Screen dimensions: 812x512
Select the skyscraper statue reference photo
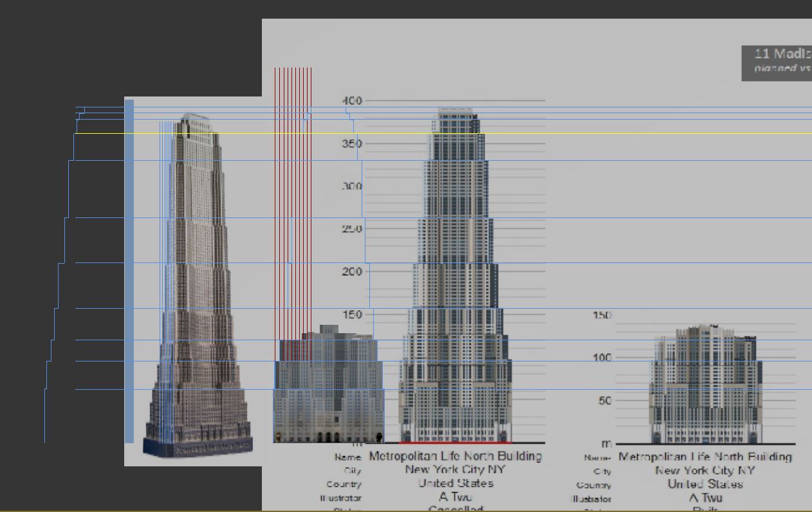(193, 281)
